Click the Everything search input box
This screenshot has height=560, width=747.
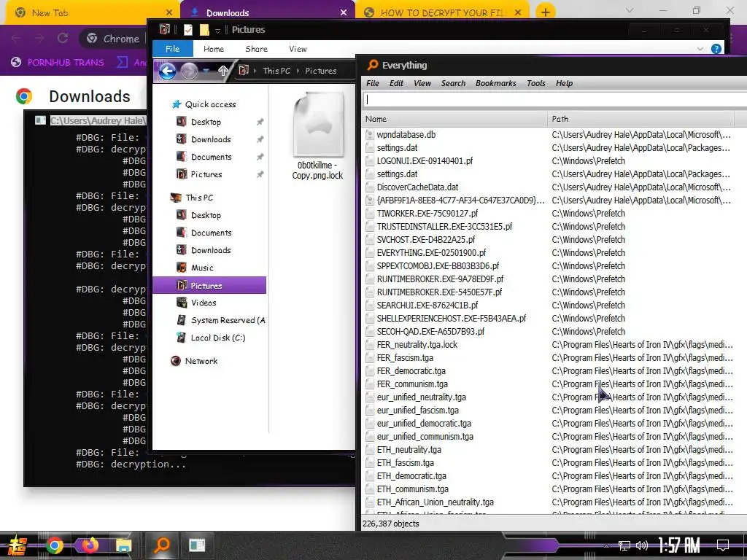click(x=555, y=100)
